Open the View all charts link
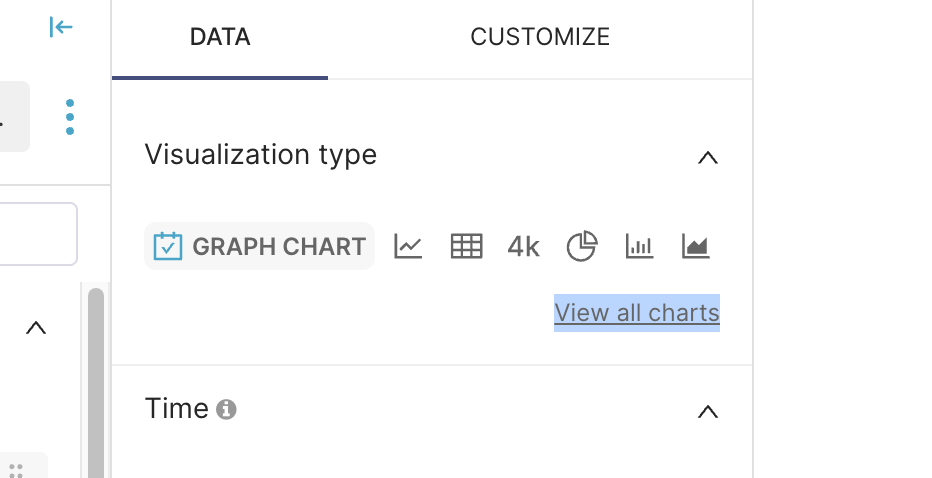This screenshot has width=932, height=478. pos(637,313)
